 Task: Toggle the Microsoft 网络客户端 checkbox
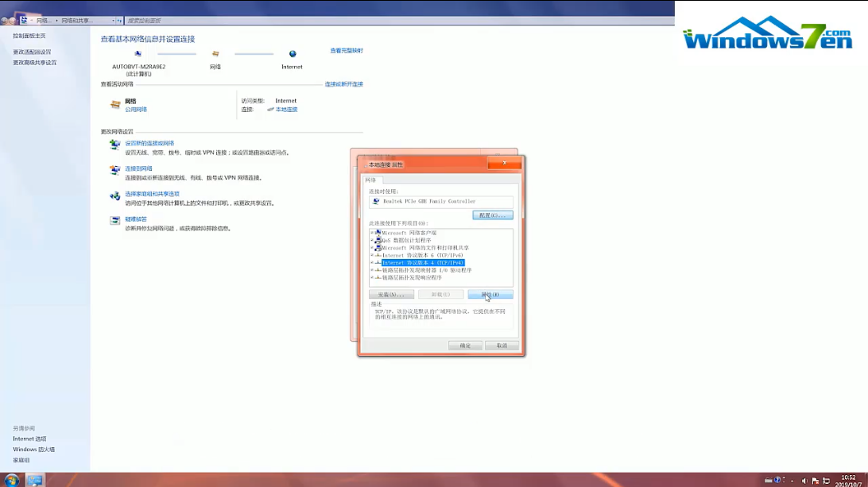click(x=372, y=233)
